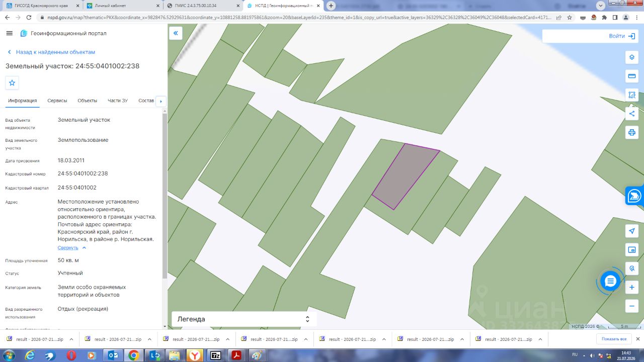
Task: Open the browser tab search dropdown
Action: (600, 6)
